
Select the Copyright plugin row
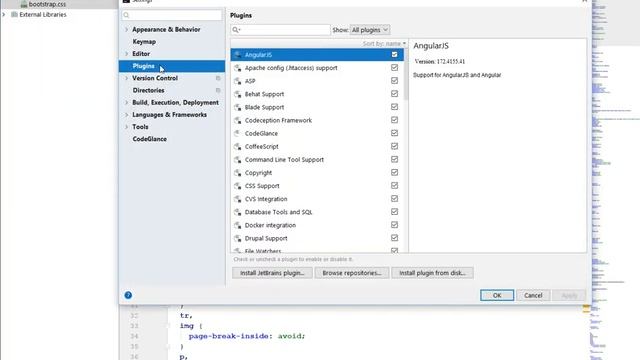(x=317, y=173)
